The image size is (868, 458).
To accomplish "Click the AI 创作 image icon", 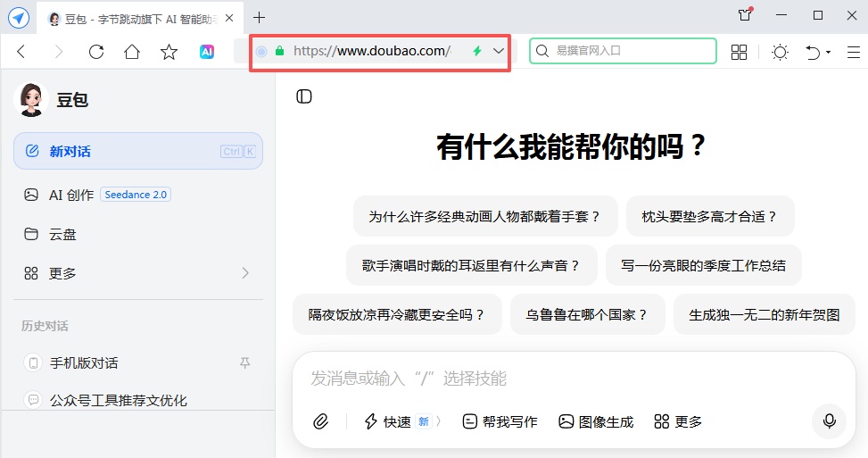I will [x=31, y=195].
